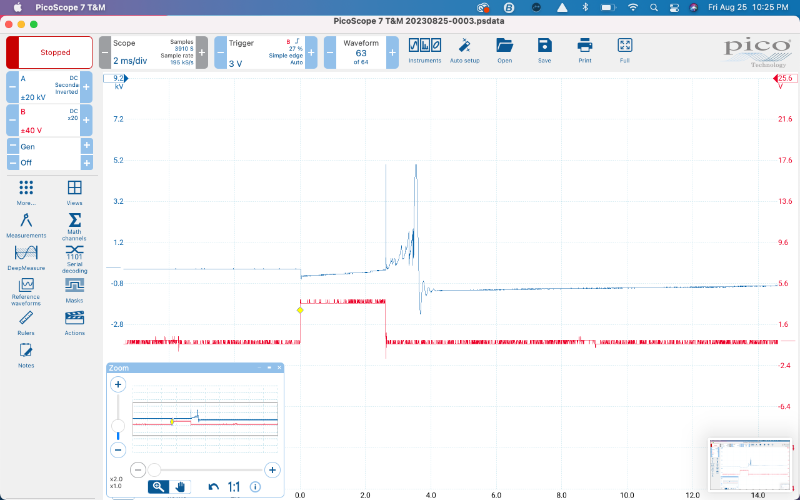
Task: Select the zoom magnifier mode in Zoom panel
Action: (157, 486)
